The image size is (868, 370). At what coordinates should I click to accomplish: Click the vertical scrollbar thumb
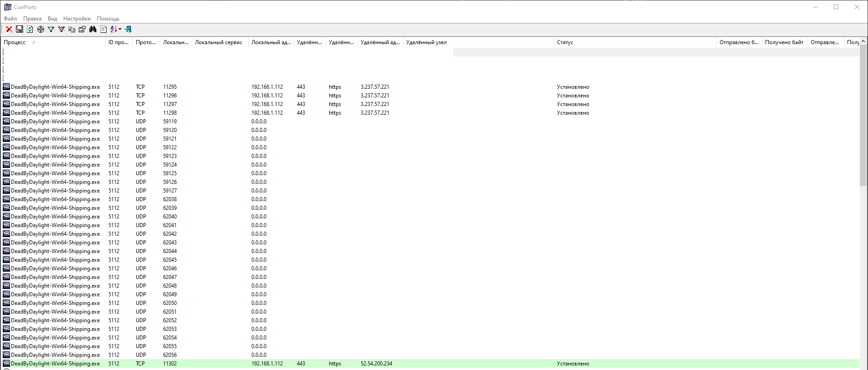[863, 115]
